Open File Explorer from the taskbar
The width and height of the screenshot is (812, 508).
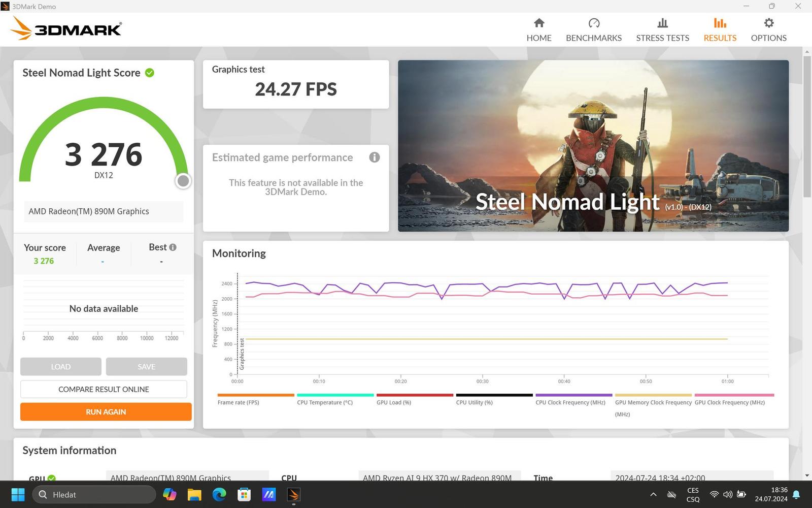[194, 494]
